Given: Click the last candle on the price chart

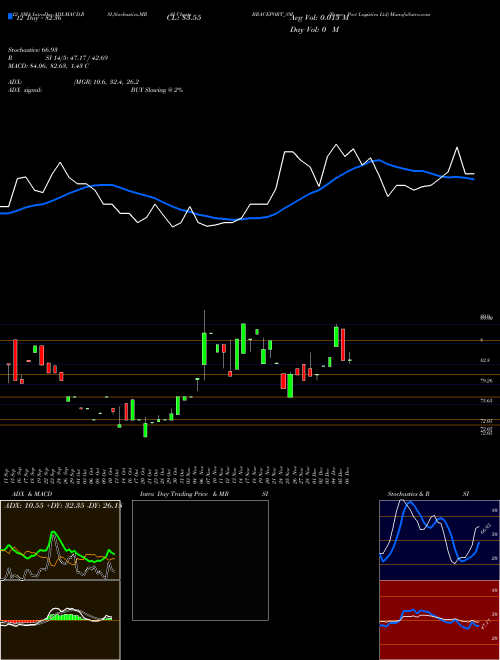Looking at the screenshot, I should click(x=349, y=360).
